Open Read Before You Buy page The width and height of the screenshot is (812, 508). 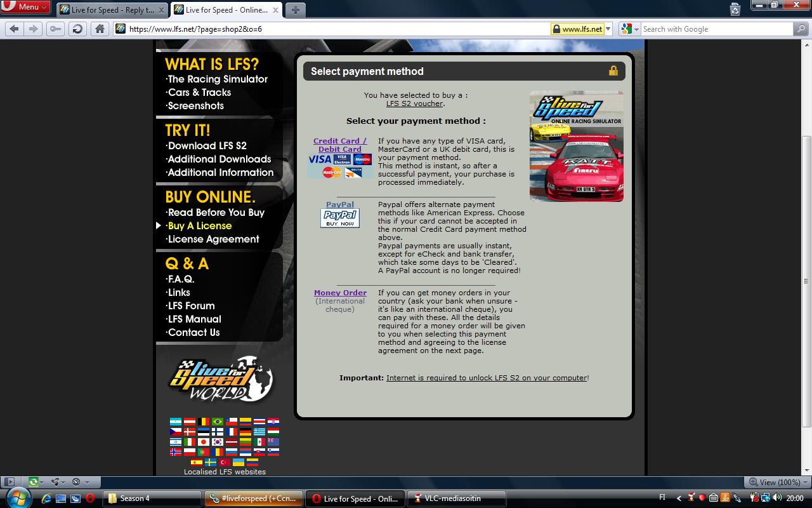216,213
